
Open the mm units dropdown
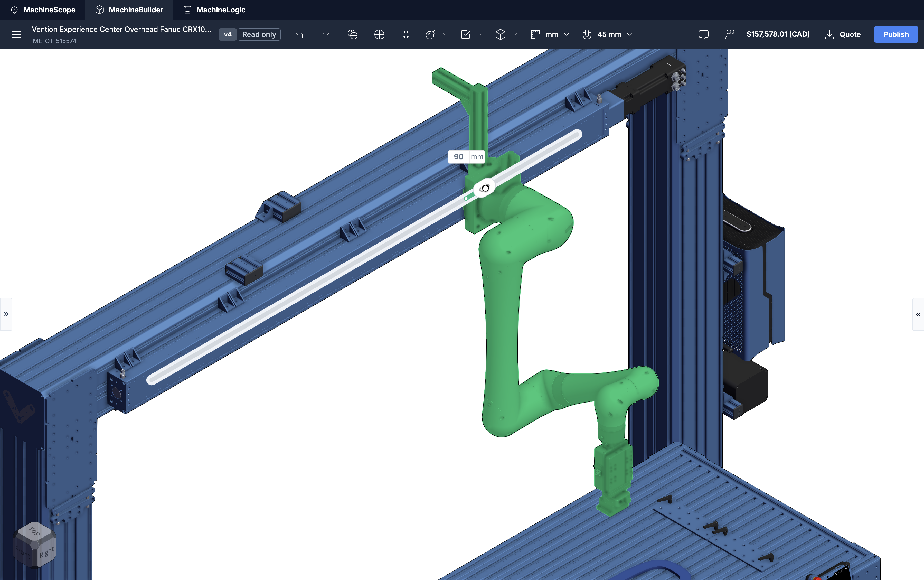[x=557, y=34]
